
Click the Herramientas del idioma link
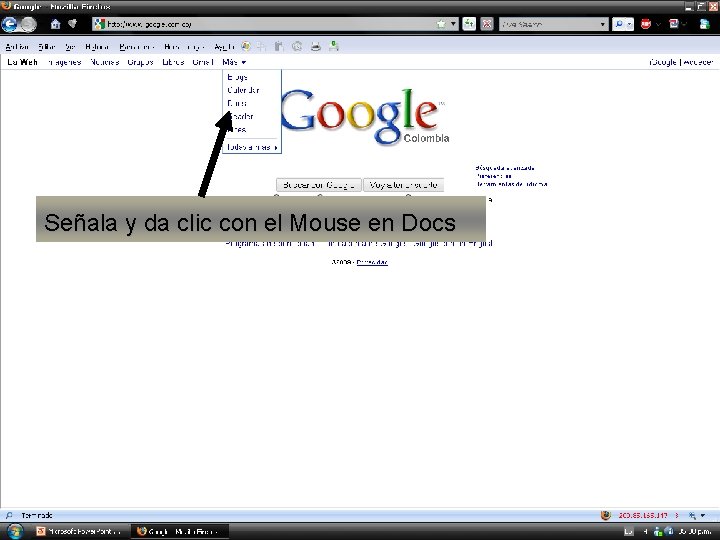tap(512, 184)
